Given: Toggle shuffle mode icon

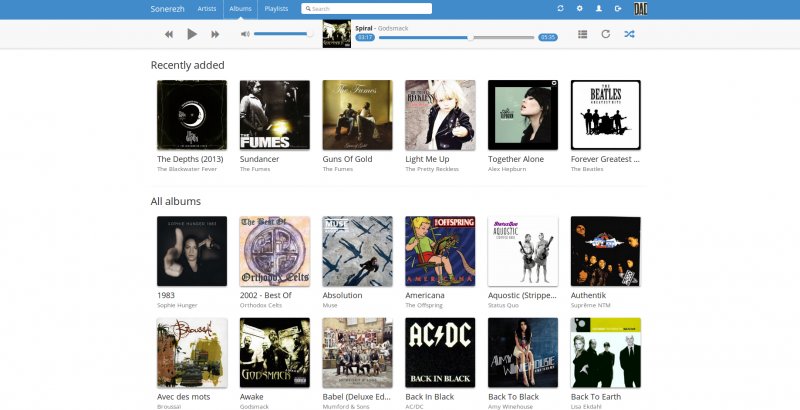Looking at the screenshot, I should pos(629,34).
